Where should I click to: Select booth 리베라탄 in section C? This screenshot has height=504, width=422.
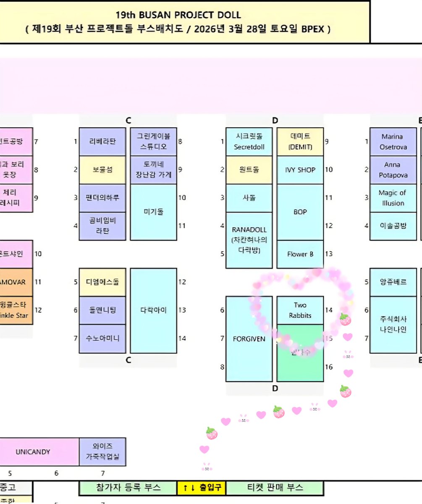click(x=102, y=142)
